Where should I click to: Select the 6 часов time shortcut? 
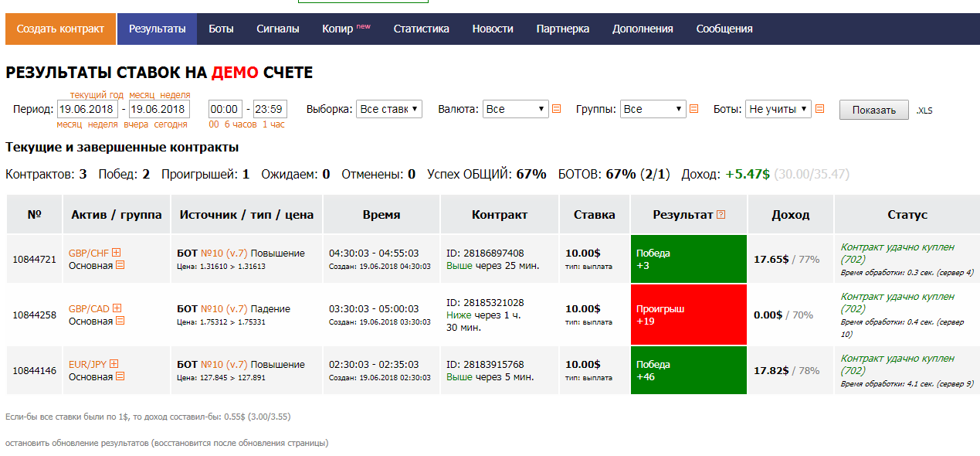click(x=241, y=124)
